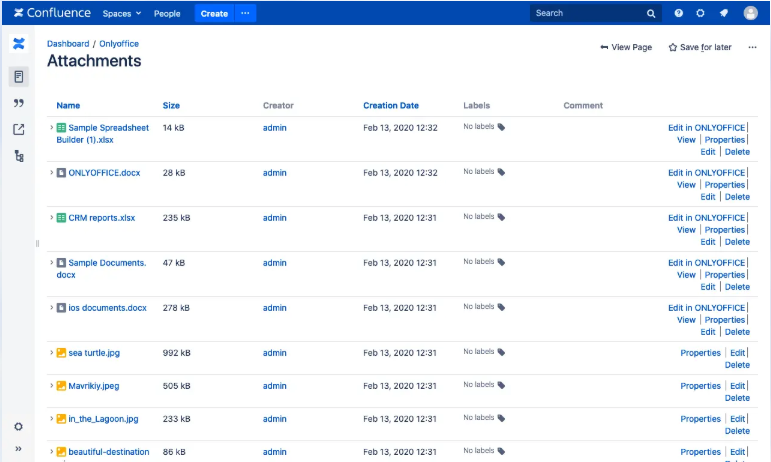Expand the CRM reports.xlsx row
The image size is (771, 462).
click(51, 217)
